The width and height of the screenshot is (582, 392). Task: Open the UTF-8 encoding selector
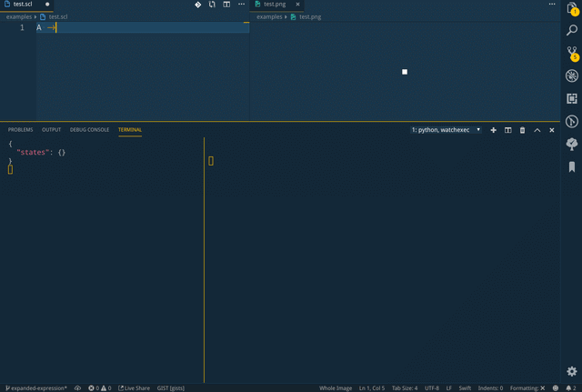[432, 387]
